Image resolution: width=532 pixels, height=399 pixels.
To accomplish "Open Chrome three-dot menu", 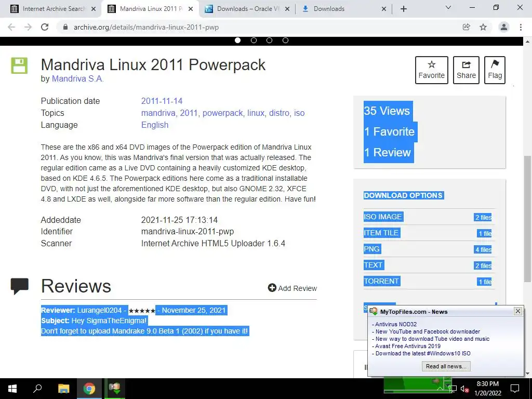I will click(x=521, y=27).
